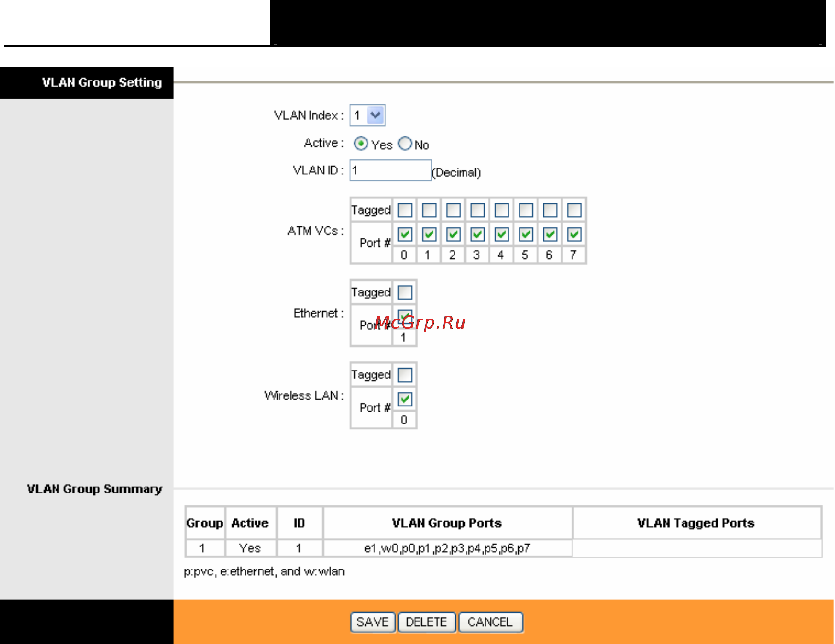Click the legend text p:pvc, e:ethernet, and w:wlan
This screenshot has width=835, height=644.
click(264, 572)
